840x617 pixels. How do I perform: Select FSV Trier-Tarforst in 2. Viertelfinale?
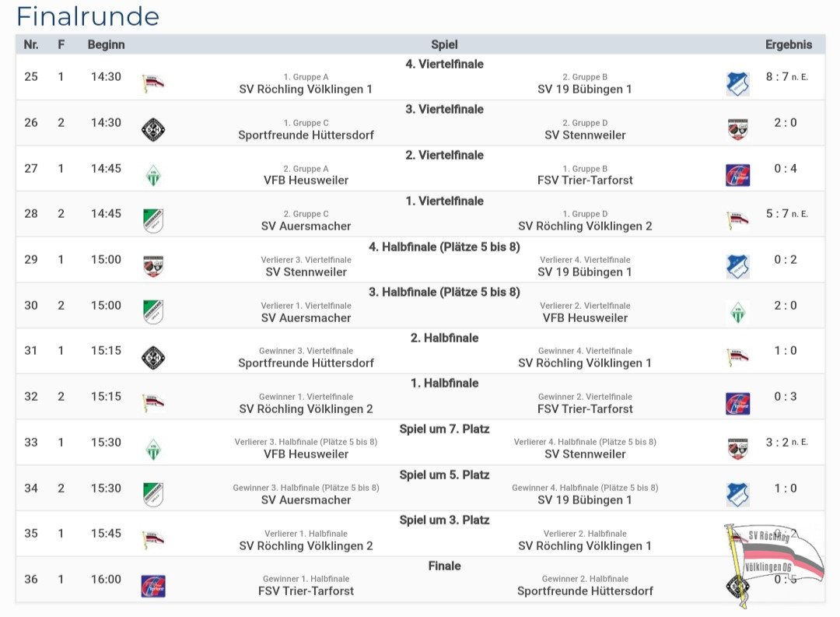click(585, 180)
